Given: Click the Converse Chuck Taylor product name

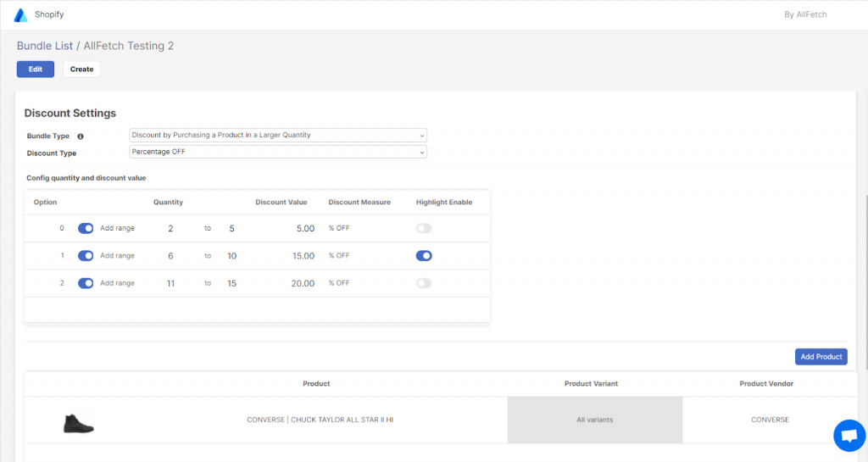Looking at the screenshot, I should click(x=320, y=420).
